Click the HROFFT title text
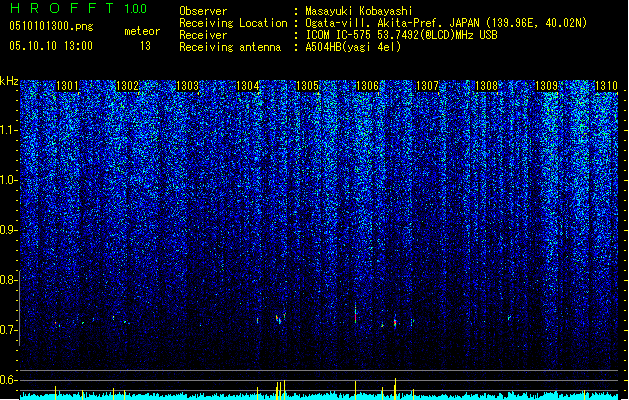The height and width of the screenshot is (400, 629). click(x=62, y=8)
